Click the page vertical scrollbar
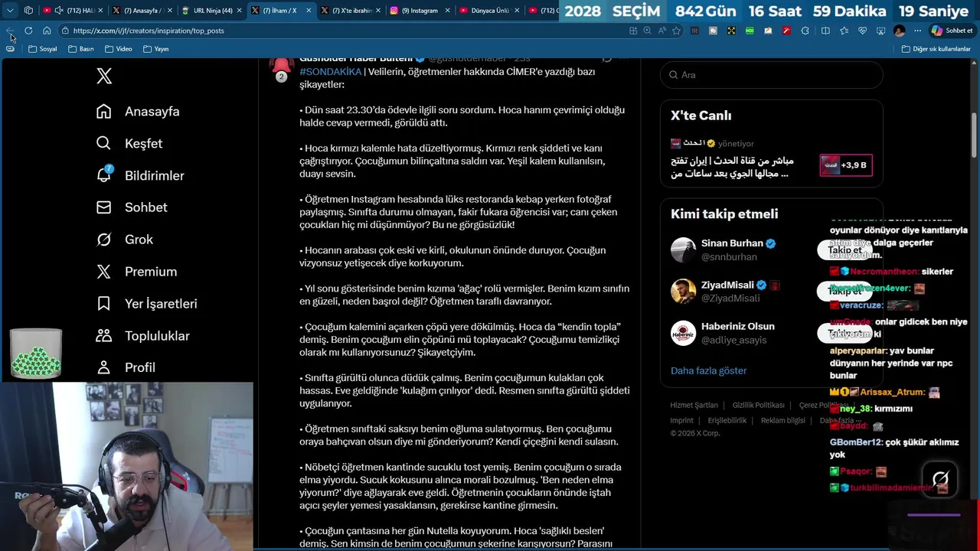 pyautogui.click(x=975, y=134)
